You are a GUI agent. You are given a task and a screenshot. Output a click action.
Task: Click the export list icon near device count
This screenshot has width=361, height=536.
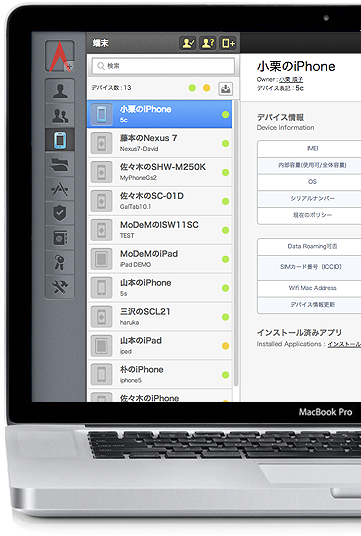[x=225, y=89]
